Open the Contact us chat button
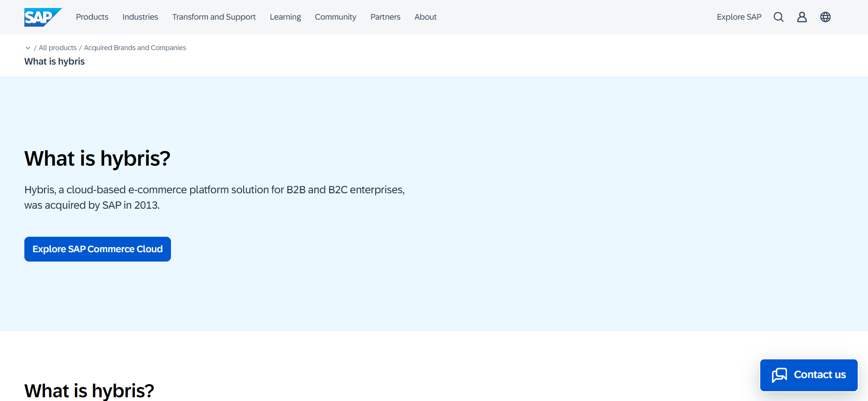The height and width of the screenshot is (401, 868). [x=809, y=375]
